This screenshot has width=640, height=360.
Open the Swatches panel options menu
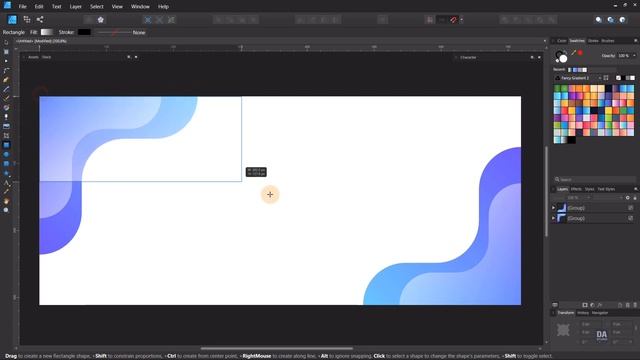click(636, 40)
